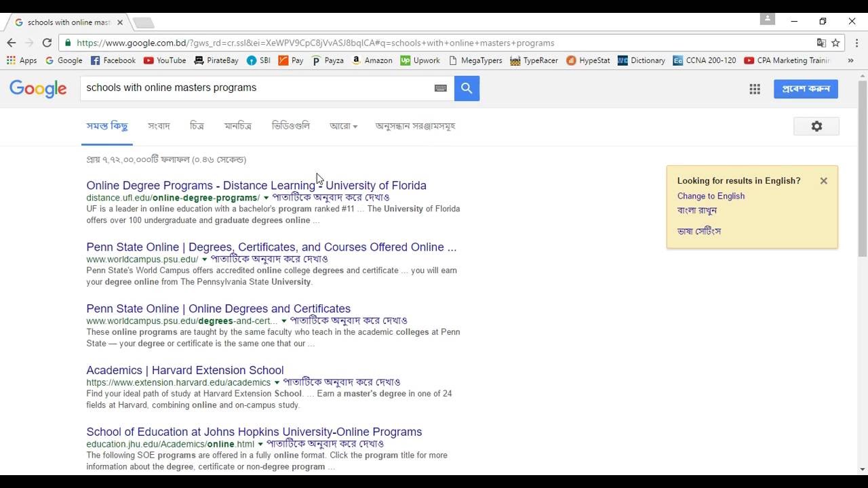Screen dimensions: 868x488
Task: Switch to the সংবাদ (News) tab
Action: pyautogui.click(x=159, y=126)
